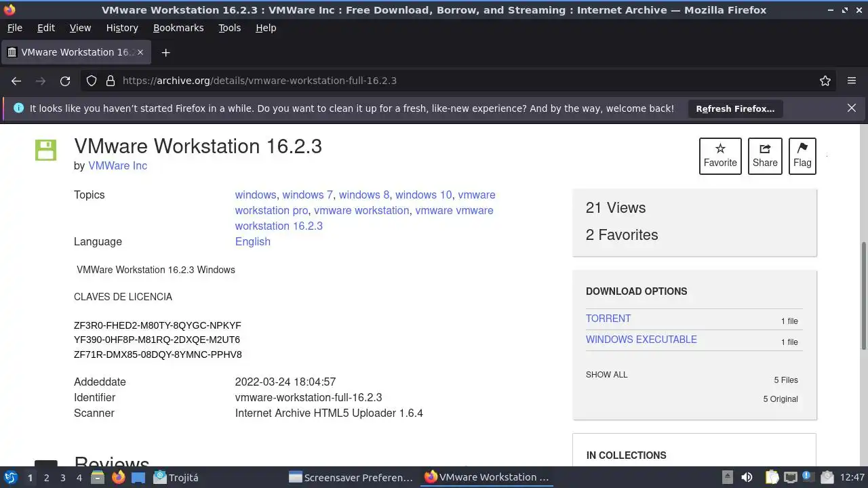
Task: Download via the TORRENT option
Action: 608,319
